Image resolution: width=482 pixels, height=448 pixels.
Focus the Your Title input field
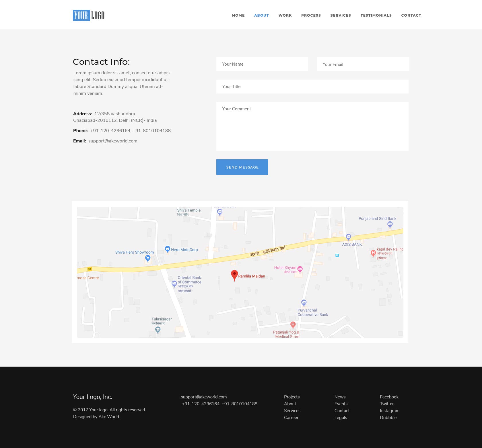312,87
